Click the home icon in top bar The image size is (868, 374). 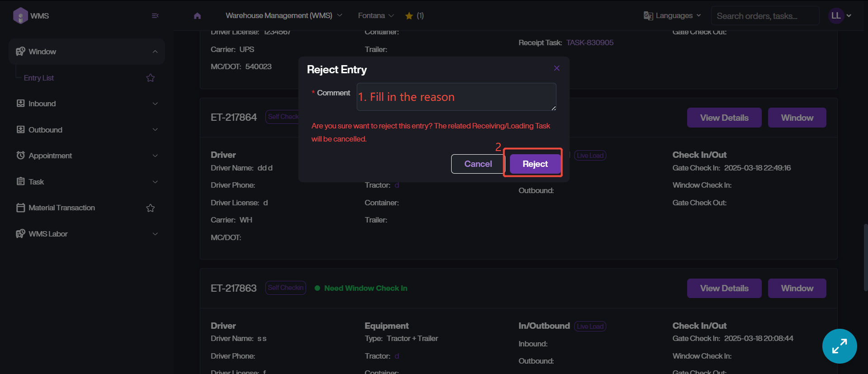tap(197, 16)
